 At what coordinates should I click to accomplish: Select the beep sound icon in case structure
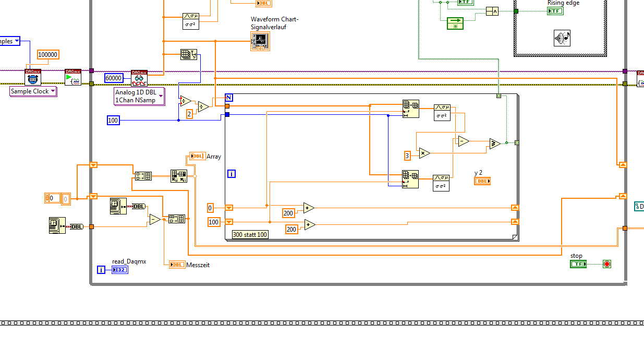pyautogui.click(x=562, y=38)
